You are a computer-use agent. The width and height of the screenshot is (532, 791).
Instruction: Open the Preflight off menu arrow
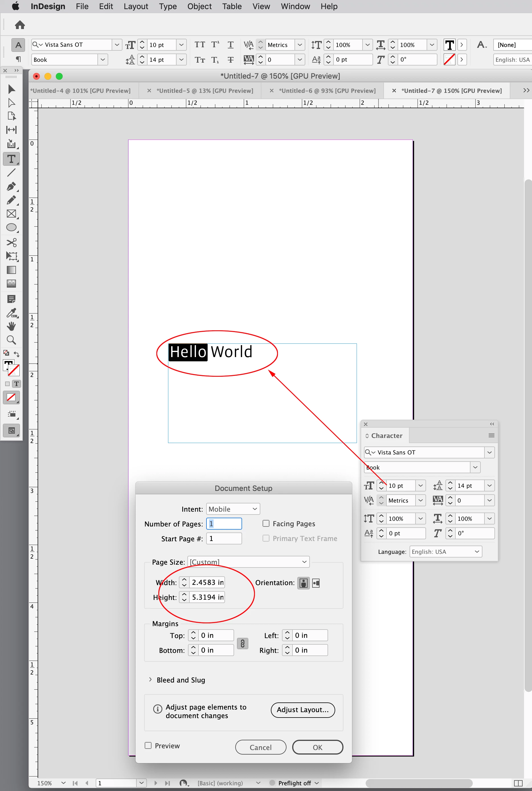tap(317, 783)
